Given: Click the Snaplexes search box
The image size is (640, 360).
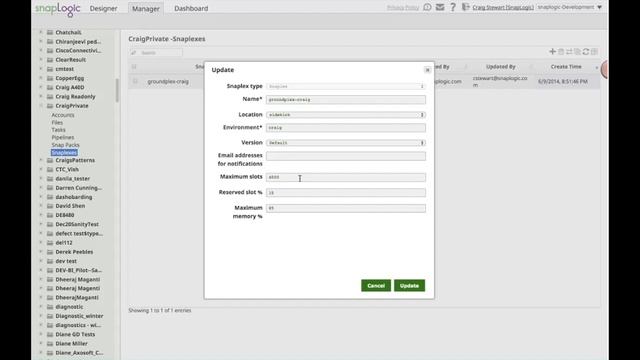Looking at the screenshot, I should [156, 53].
